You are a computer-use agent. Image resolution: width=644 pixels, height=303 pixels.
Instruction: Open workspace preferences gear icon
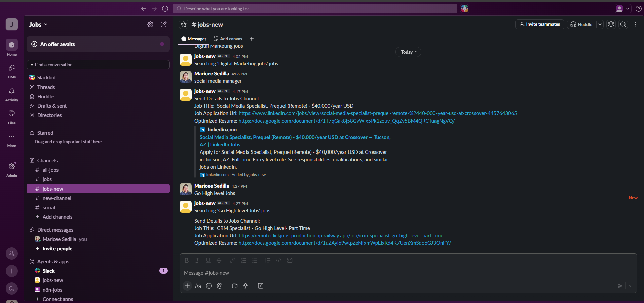[x=150, y=24]
